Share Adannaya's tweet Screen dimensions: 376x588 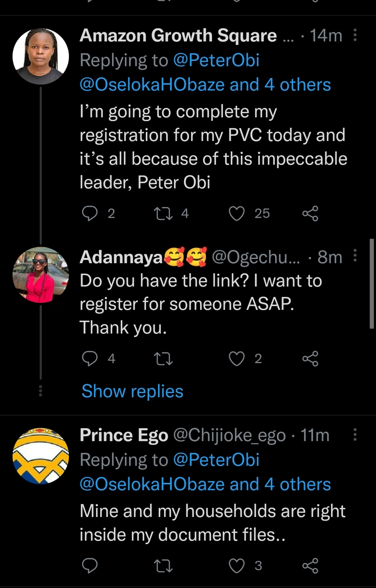pos(310,359)
